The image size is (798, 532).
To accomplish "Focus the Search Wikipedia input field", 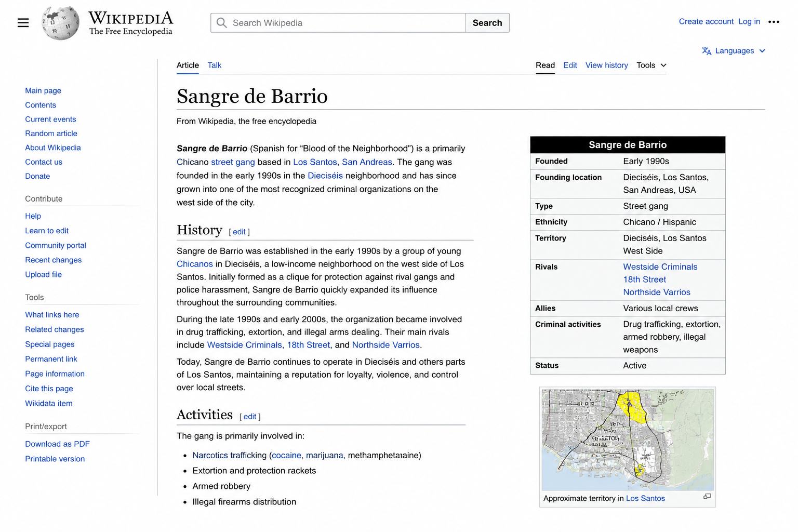I will point(338,23).
